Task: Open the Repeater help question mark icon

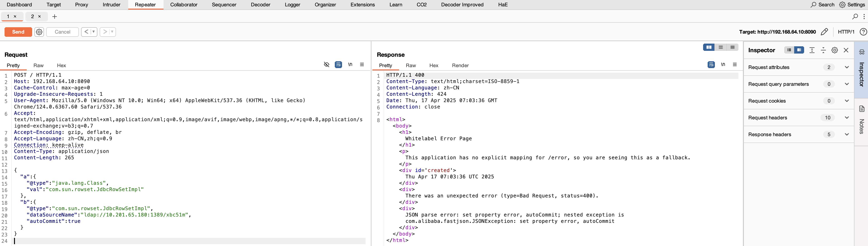Action: point(863,32)
